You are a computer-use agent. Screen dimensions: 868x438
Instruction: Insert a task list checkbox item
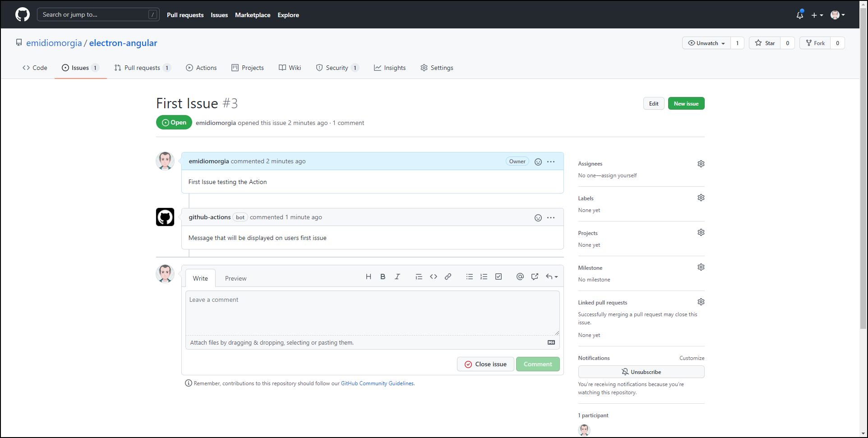tap(498, 277)
